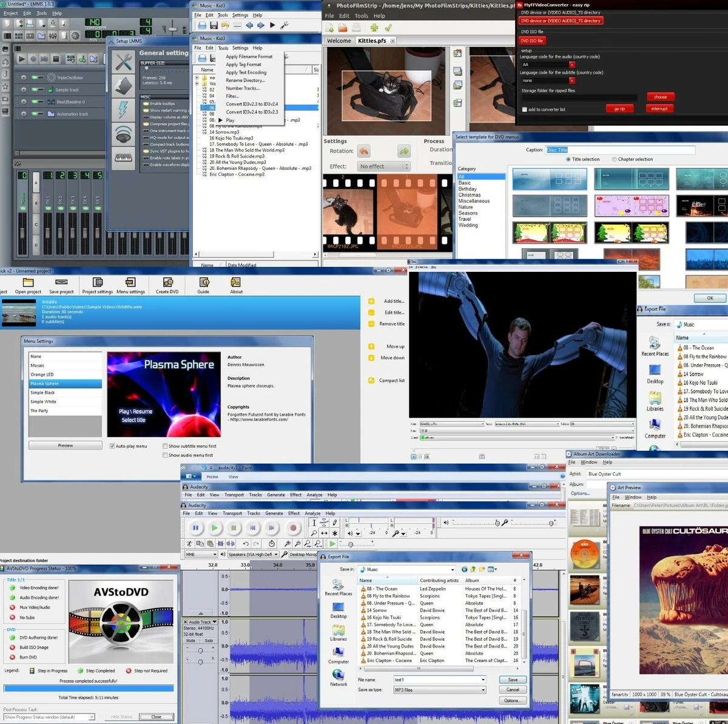728x724 pixels.
Task: Open the audio language code AA dropdown
Action: [571, 64]
